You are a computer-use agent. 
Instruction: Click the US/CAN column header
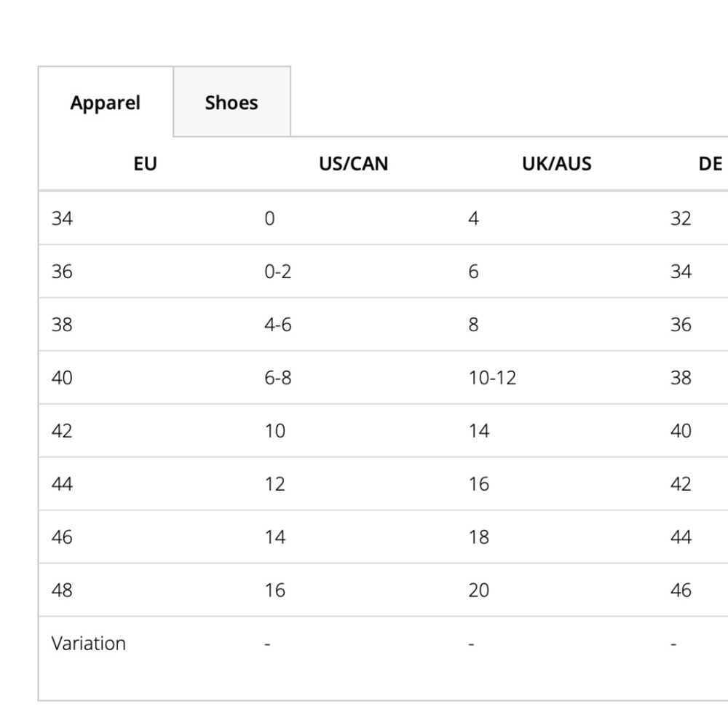tap(353, 164)
